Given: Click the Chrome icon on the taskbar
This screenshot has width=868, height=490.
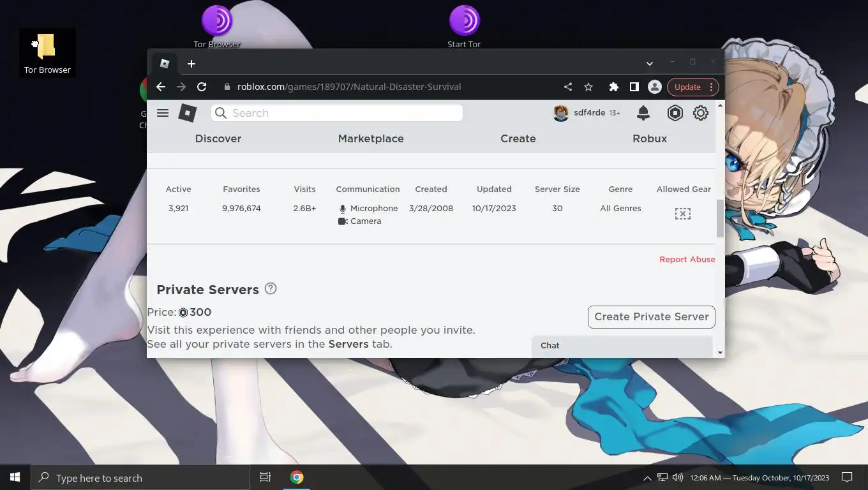Looking at the screenshot, I should (x=297, y=477).
